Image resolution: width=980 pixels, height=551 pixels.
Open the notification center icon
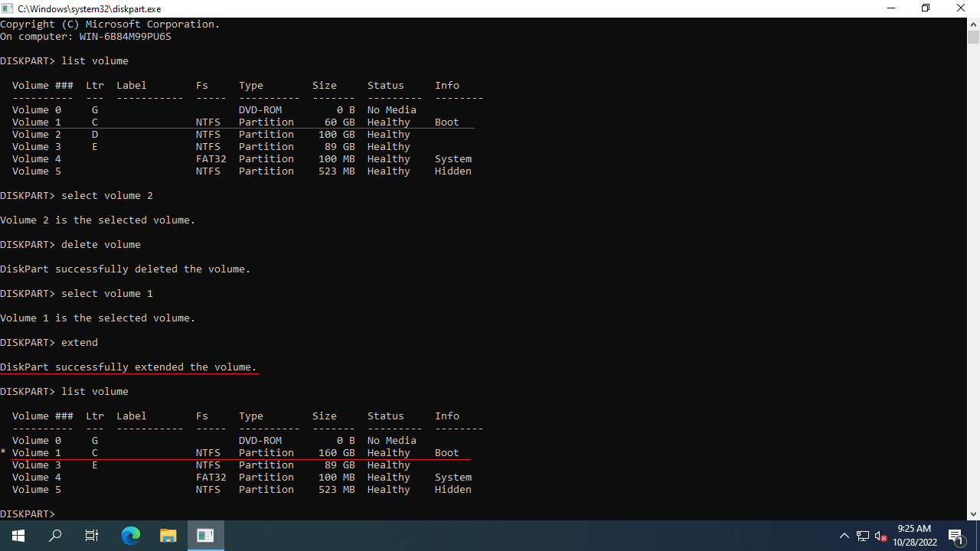click(x=956, y=536)
